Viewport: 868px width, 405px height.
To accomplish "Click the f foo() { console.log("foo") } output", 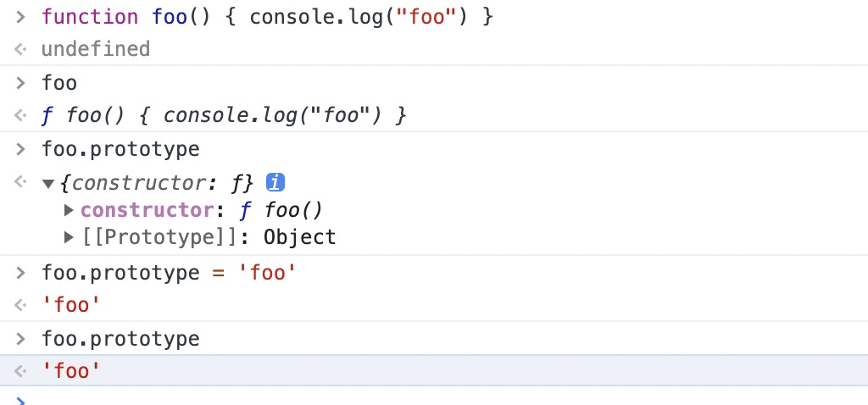I will pos(224,115).
